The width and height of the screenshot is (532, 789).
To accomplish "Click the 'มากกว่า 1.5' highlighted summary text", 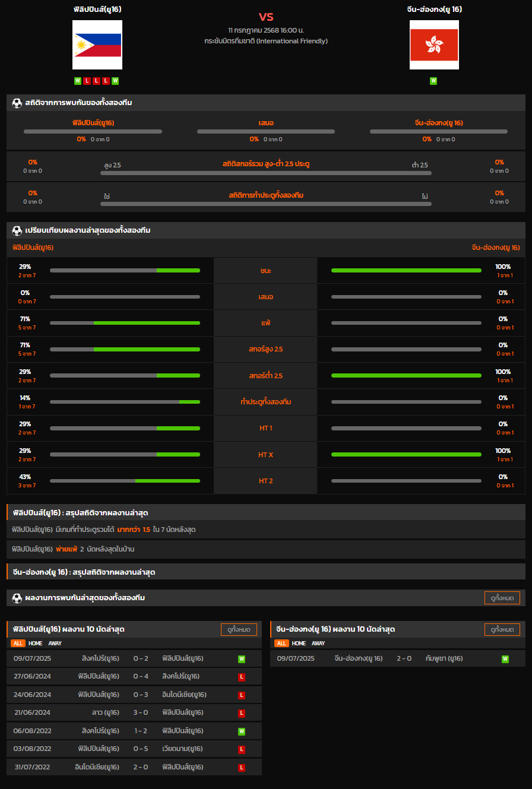I will click(134, 530).
